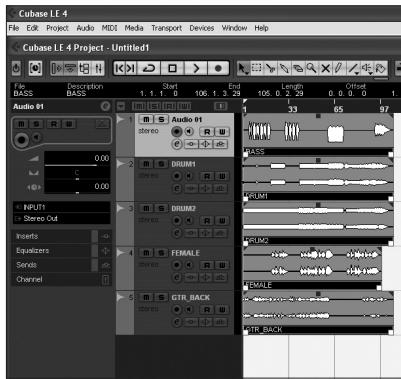Viewport: 401px width, 379px height.
Task: Select the Line tool
Action: (353, 68)
